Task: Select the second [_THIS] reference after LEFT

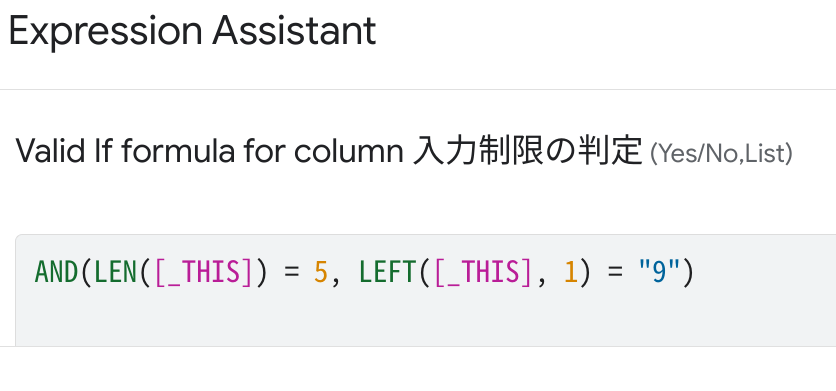Action: pyautogui.click(x=483, y=272)
